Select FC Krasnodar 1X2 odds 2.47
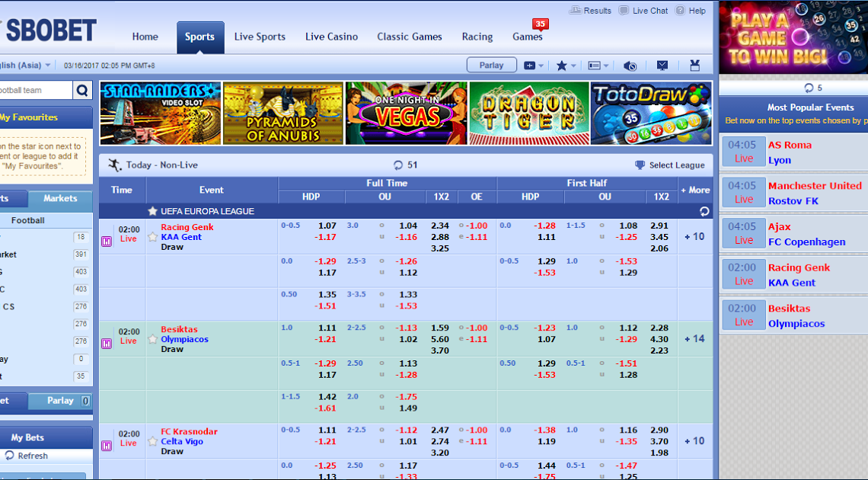The height and width of the screenshot is (480, 868). pyautogui.click(x=440, y=430)
